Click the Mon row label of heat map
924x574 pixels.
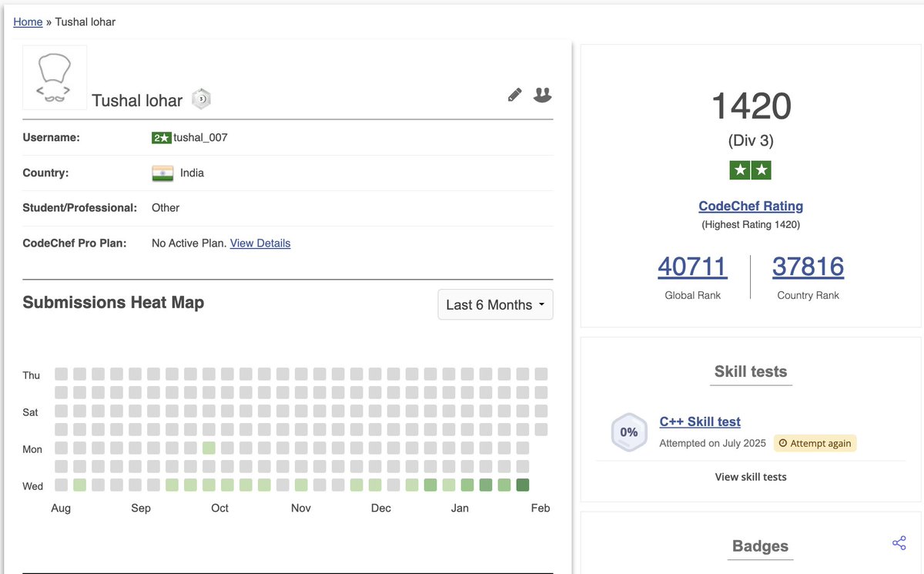click(x=32, y=449)
